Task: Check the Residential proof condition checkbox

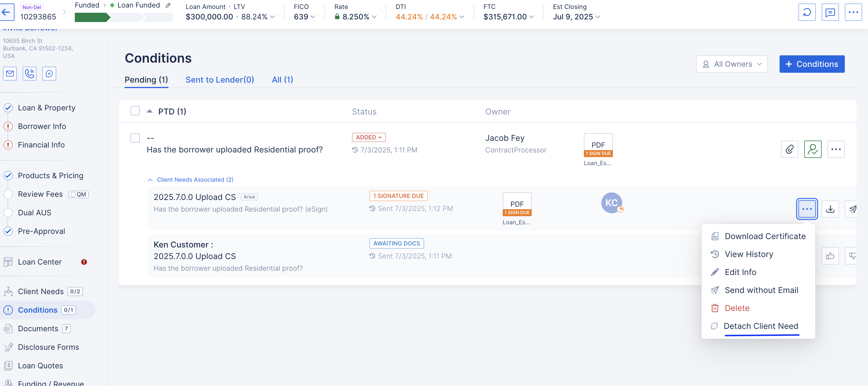Action: point(135,138)
